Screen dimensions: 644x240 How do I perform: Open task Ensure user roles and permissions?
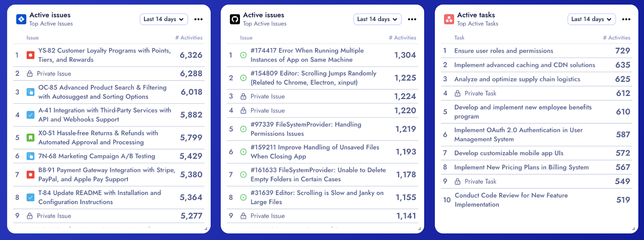[x=504, y=51]
